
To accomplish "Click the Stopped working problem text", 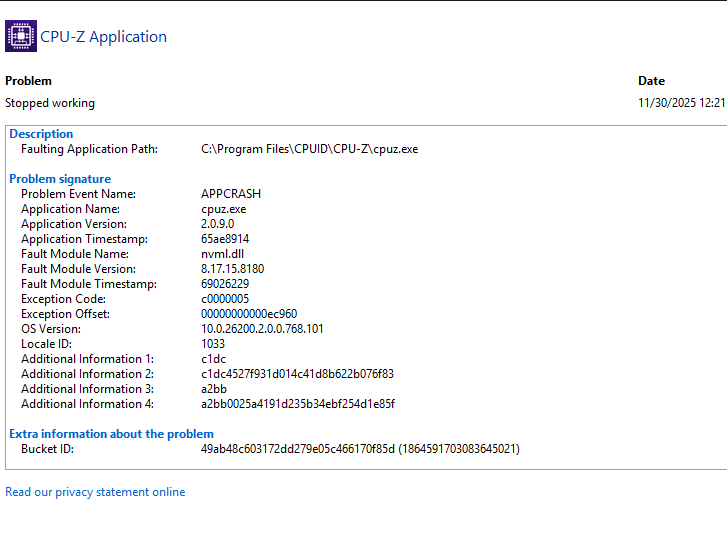I will (50, 103).
